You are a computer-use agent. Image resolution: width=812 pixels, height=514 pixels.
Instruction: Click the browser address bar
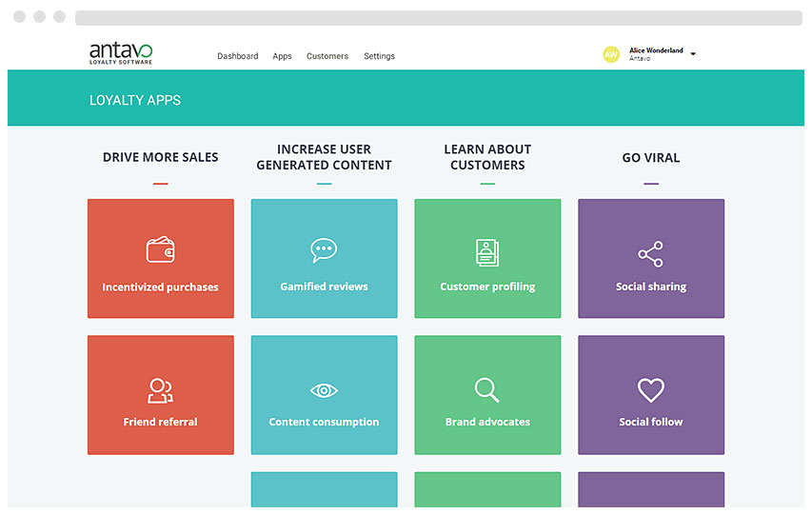coord(438,18)
